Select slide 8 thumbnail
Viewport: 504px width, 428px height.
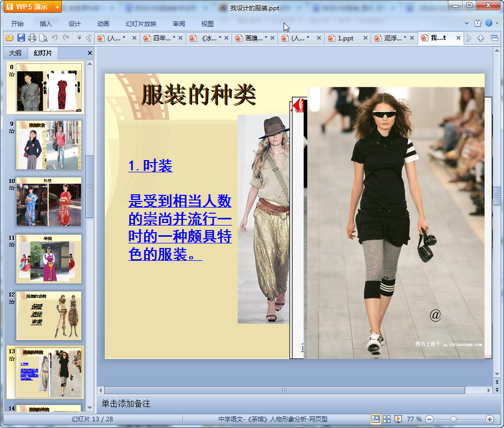[x=49, y=87]
